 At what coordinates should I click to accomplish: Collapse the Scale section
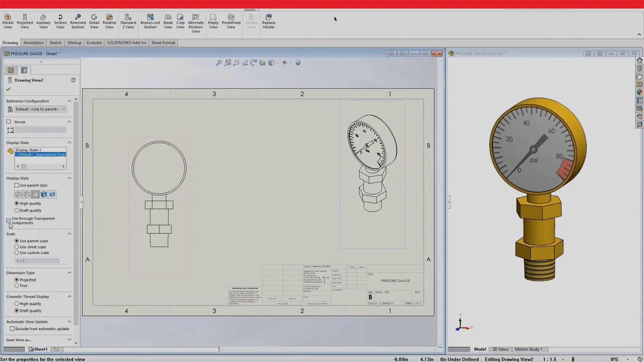tap(69, 233)
